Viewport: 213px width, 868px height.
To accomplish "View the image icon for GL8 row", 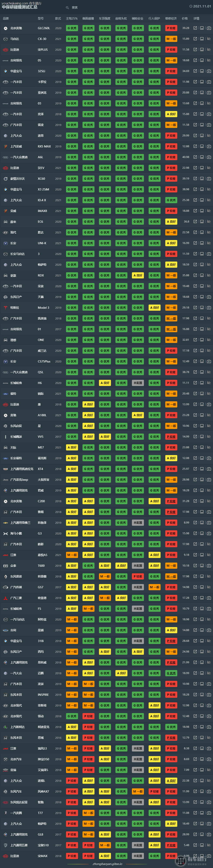I will pos(202,834).
